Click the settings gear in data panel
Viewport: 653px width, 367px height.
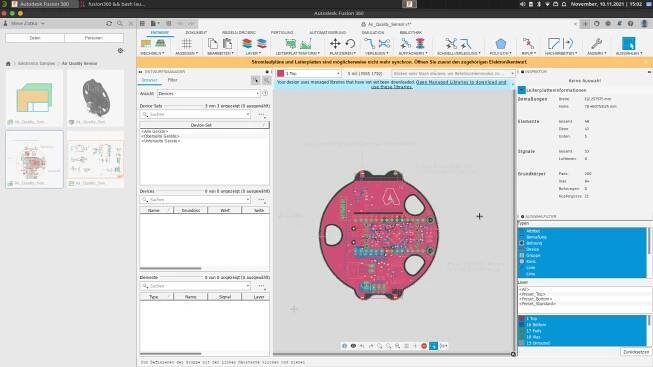pyautogui.click(x=120, y=50)
